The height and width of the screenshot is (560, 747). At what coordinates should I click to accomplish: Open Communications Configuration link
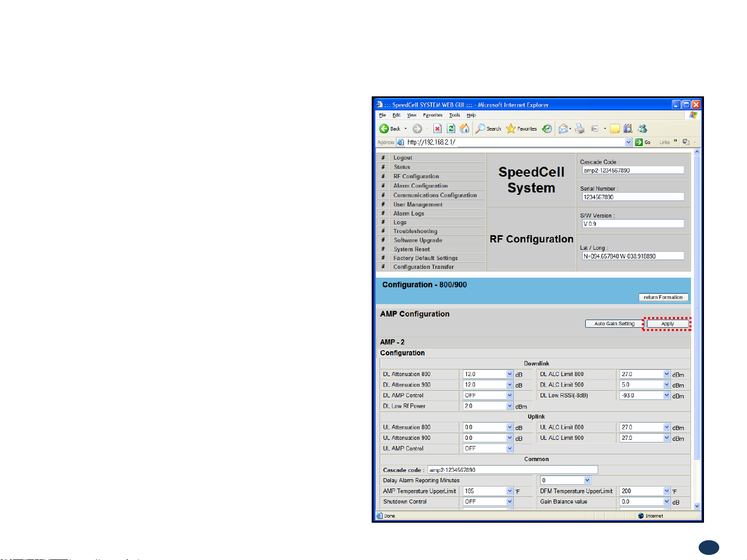[435, 195]
